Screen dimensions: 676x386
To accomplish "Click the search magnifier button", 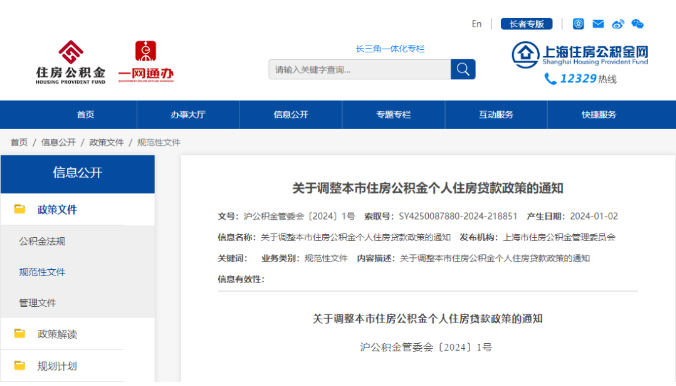I will [x=463, y=69].
